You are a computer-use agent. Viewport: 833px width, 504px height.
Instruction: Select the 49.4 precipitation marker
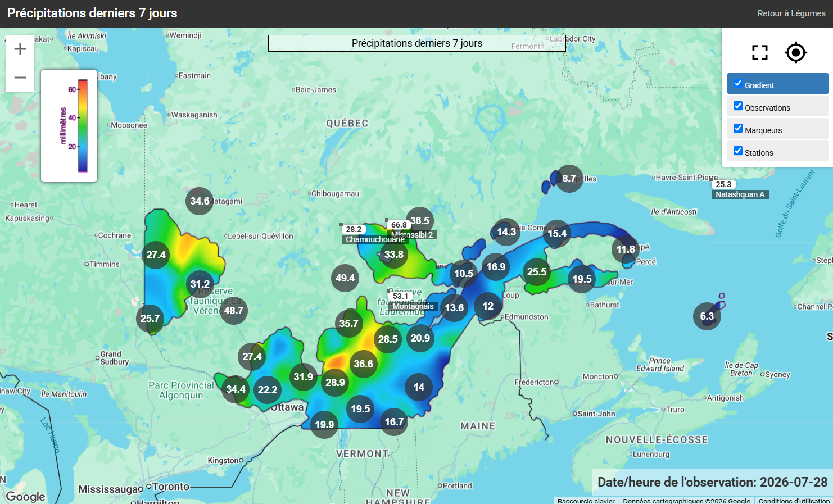(x=345, y=278)
